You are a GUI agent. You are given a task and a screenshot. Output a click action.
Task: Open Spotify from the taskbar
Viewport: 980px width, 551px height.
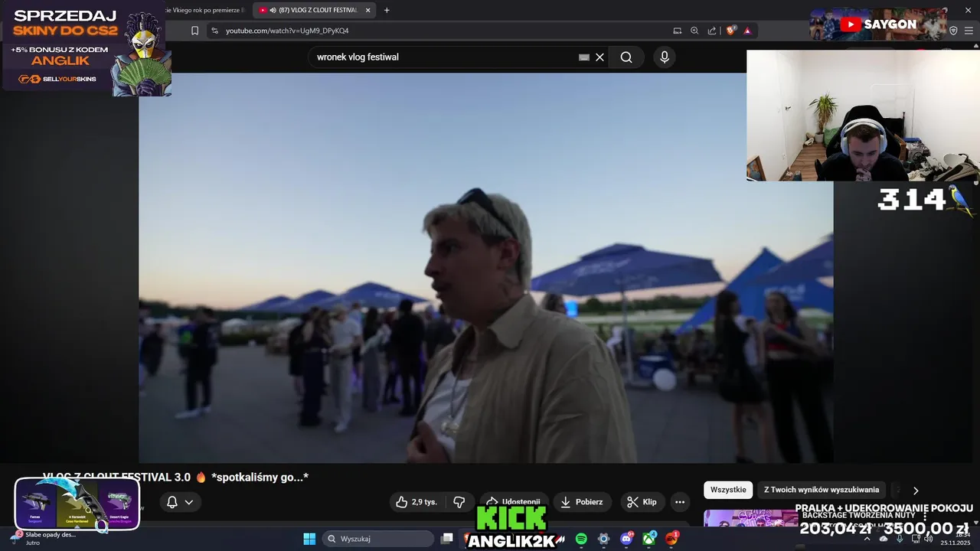click(581, 539)
